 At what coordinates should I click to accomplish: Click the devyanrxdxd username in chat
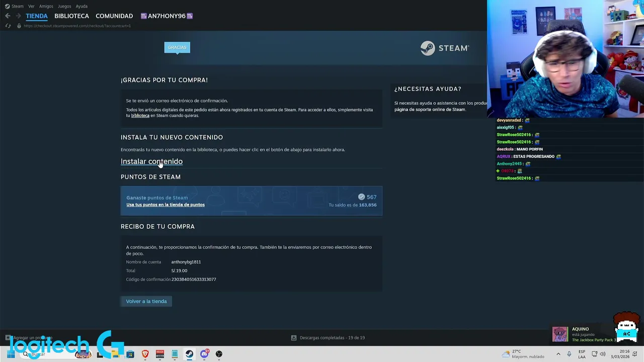(x=509, y=120)
